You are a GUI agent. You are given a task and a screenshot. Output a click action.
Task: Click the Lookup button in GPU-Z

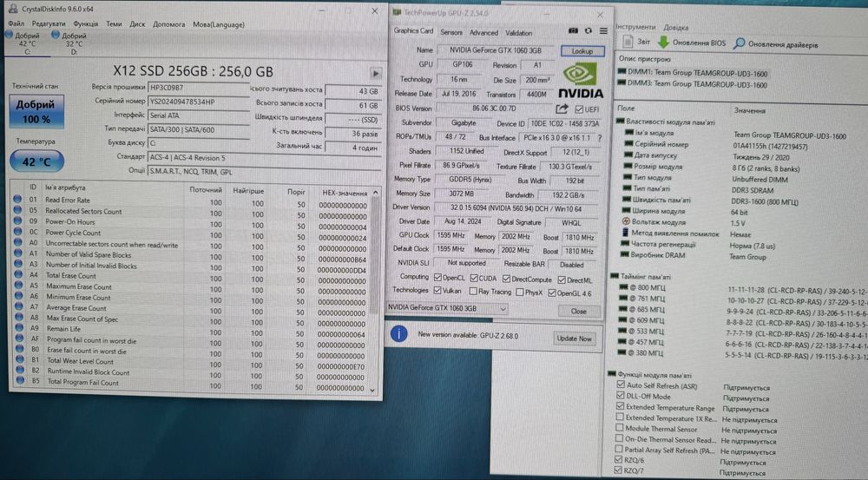pyautogui.click(x=582, y=51)
